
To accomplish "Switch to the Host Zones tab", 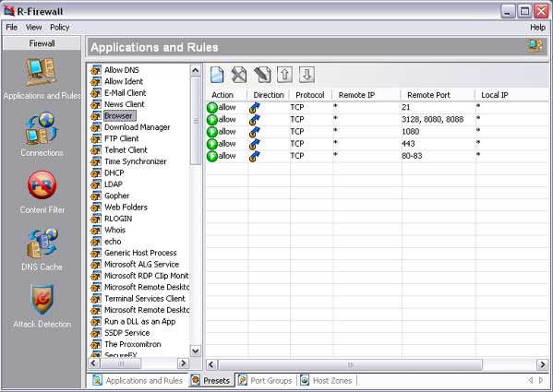I will (x=326, y=380).
